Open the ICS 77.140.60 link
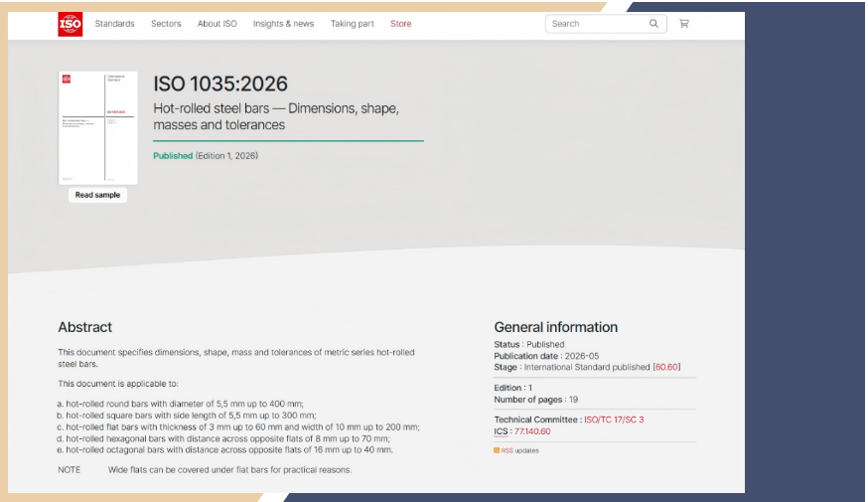This screenshot has width=868, height=502. click(532, 431)
